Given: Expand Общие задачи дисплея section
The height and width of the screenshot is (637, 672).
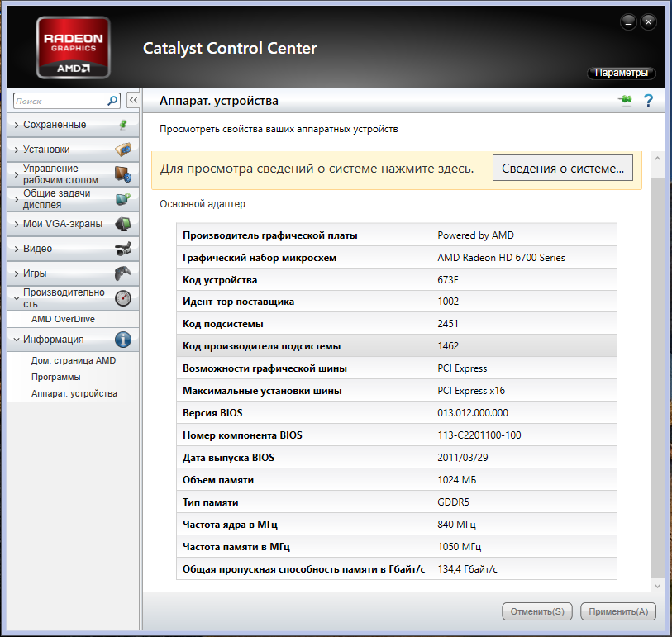Looking at the screenshot, I should tap(17, 199).
